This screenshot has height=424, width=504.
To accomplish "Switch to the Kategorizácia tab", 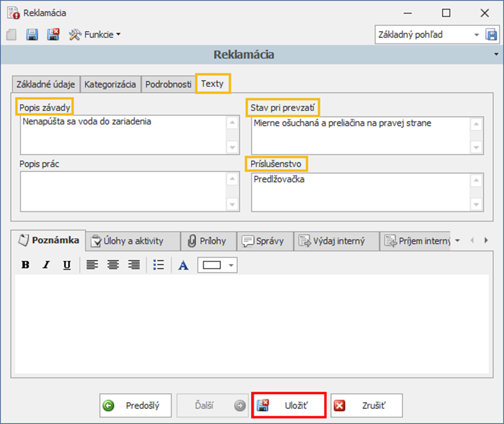I will tap(110, 84).
